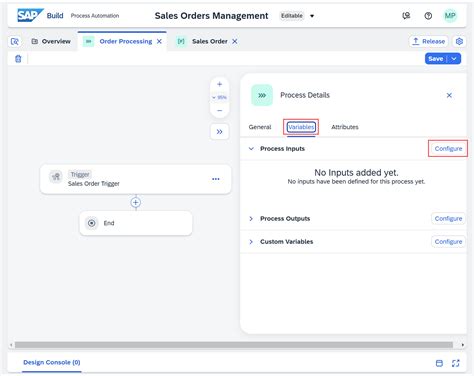The width and height of the screenshot is (474, 376).
Task: Click the trigger icon on Sales Order Trigger
Action: pyautogui.click(x=56, y=176)
